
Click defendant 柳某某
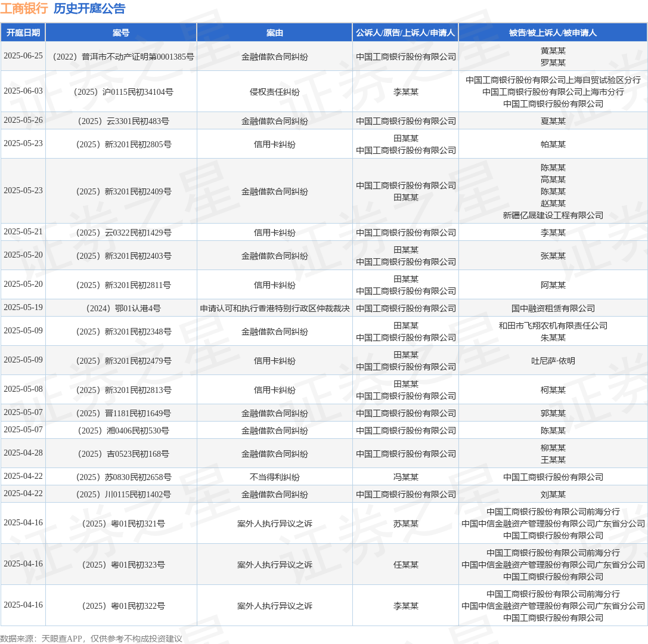(x=553, y=448)
